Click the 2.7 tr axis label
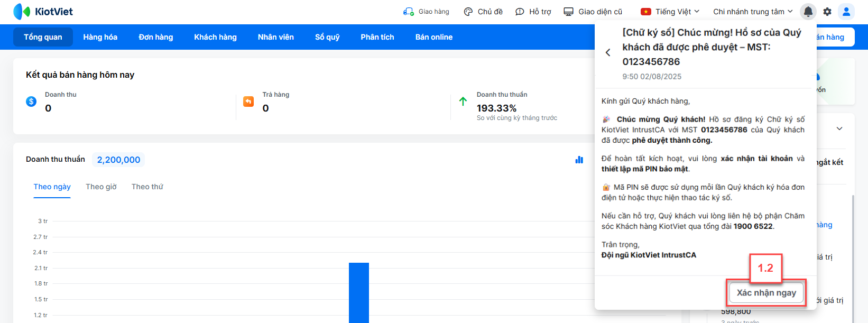 coord(41,237)
